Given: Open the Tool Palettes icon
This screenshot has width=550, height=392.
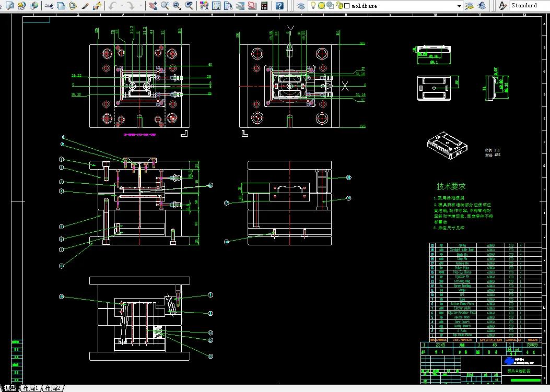Looking at the screenshot, I should [x=228, y=5].
